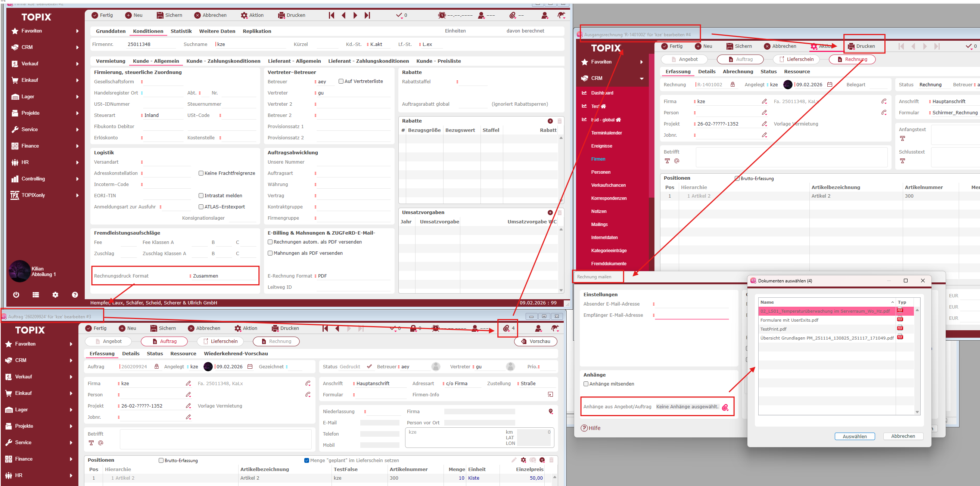
Task: Click the Drucken printer icon in the Firma window
Action: click(x=281, y=15)
